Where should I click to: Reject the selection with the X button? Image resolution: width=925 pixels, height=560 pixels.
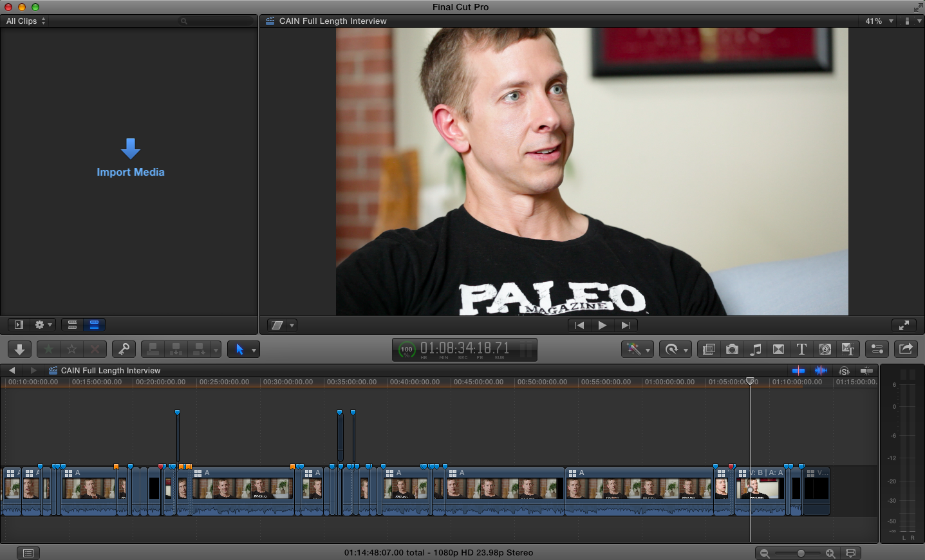click(x=95, y=350)
